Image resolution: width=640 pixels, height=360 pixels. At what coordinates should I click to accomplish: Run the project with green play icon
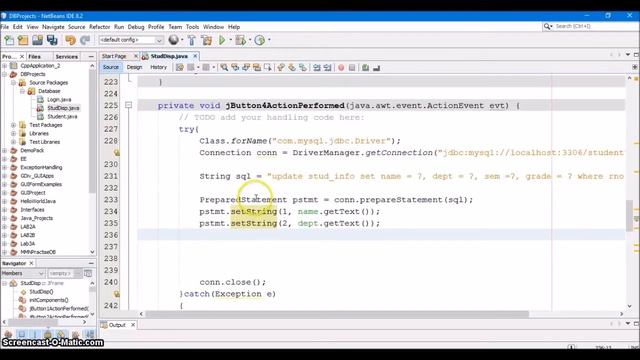coord(222,40)
